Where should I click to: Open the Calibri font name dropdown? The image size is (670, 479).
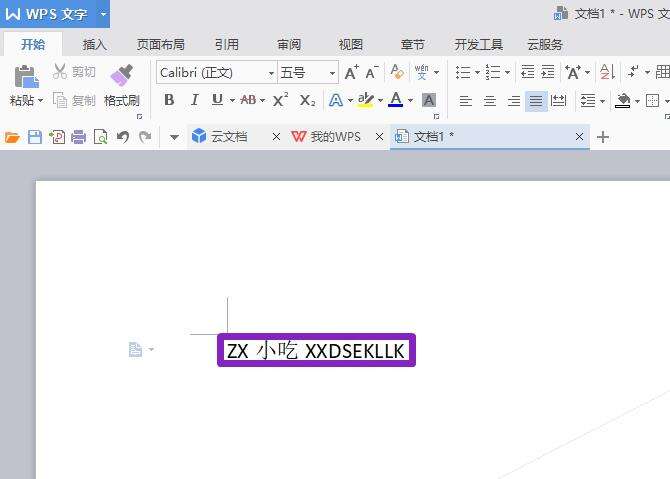[271, 73]
